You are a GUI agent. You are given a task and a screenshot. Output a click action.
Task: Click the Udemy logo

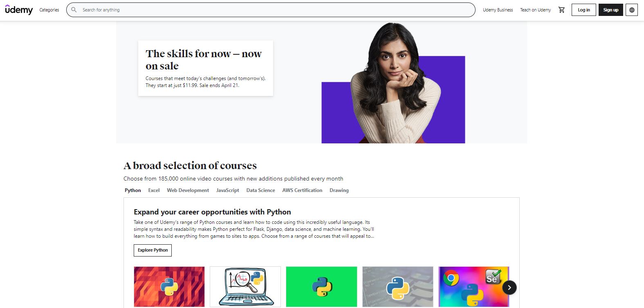tap(19, 9)
